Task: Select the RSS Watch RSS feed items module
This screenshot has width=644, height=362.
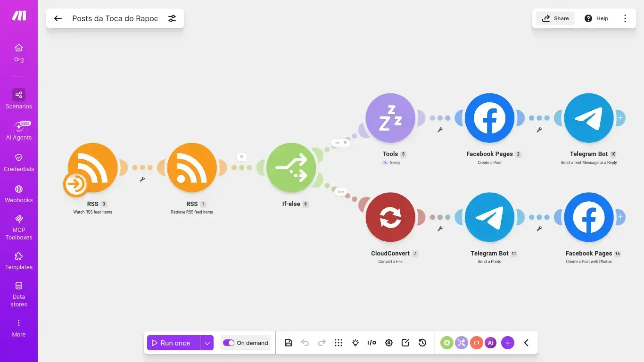Action: pos(92,168)
